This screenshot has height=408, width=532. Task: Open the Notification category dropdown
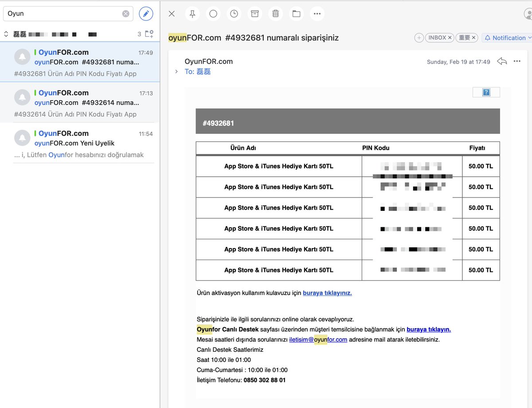[x=507, y=38]
